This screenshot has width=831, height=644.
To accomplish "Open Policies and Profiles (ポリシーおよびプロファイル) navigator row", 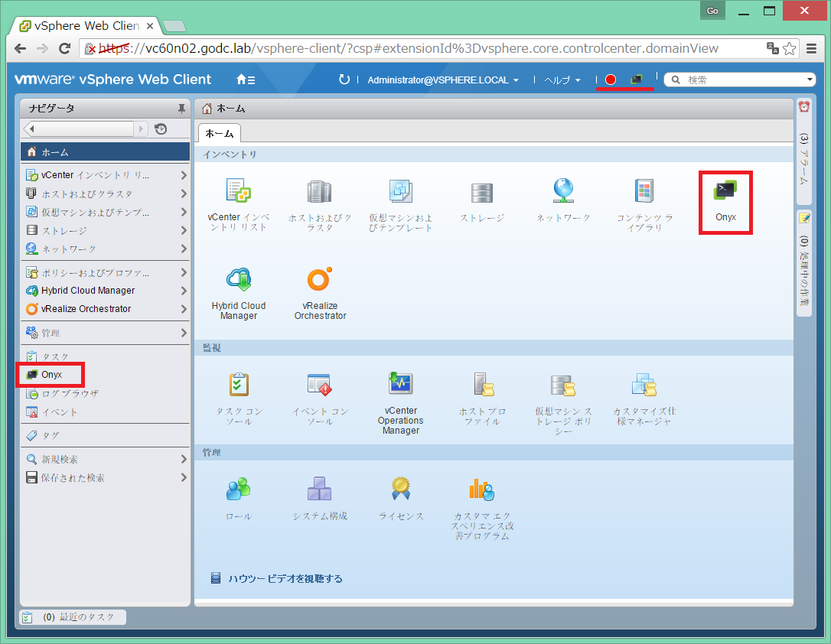I will pyautogui.click(x=105, y=273).
